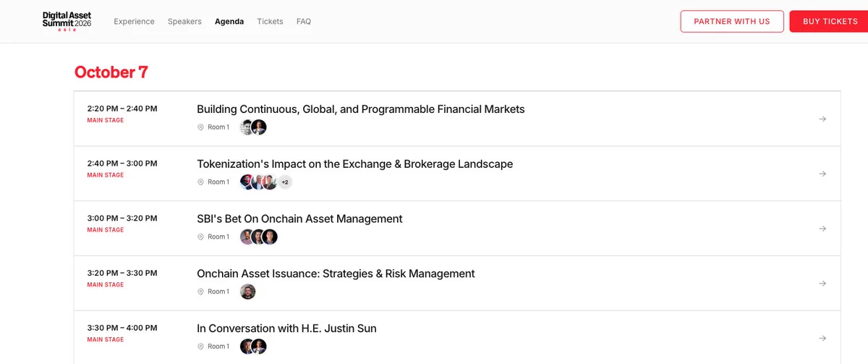Screen dimensions: 868x364
Task: Select the Agenda nav tab
Action: point(229,22)
